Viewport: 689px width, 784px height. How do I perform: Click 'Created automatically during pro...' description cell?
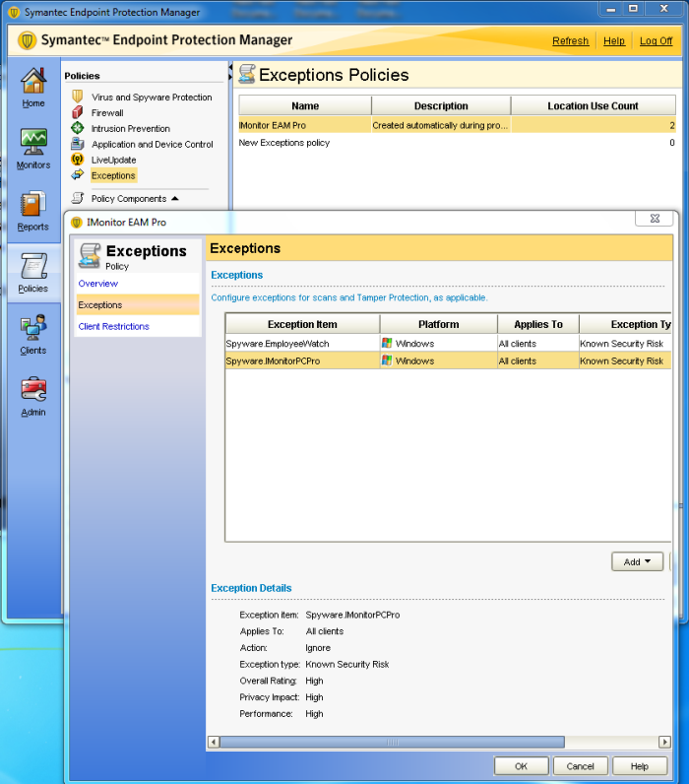point(440,125)
